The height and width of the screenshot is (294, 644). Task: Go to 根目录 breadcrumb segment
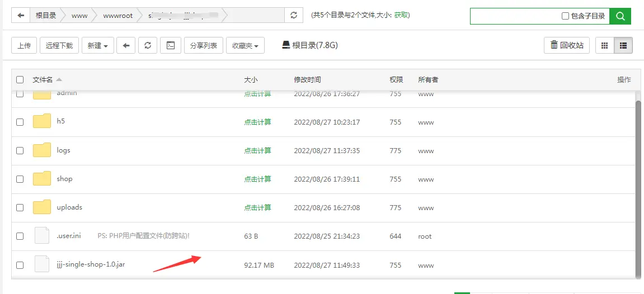(x=46, y=16)
